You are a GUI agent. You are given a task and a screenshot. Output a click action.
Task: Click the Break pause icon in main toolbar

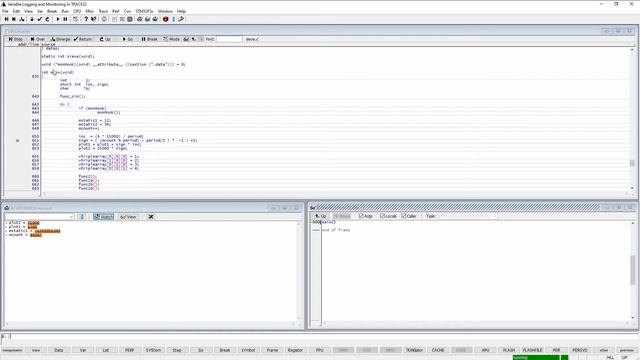coord(65,19)
